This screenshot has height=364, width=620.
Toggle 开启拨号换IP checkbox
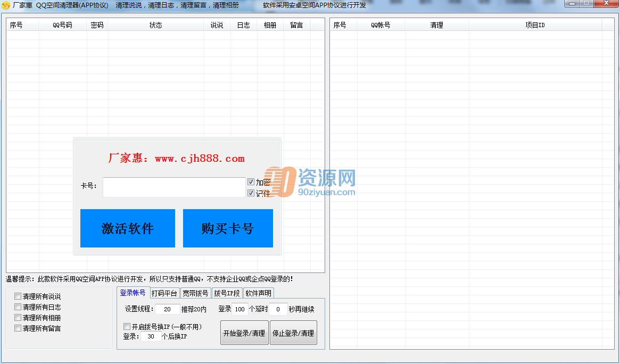(x=127, y=326)
